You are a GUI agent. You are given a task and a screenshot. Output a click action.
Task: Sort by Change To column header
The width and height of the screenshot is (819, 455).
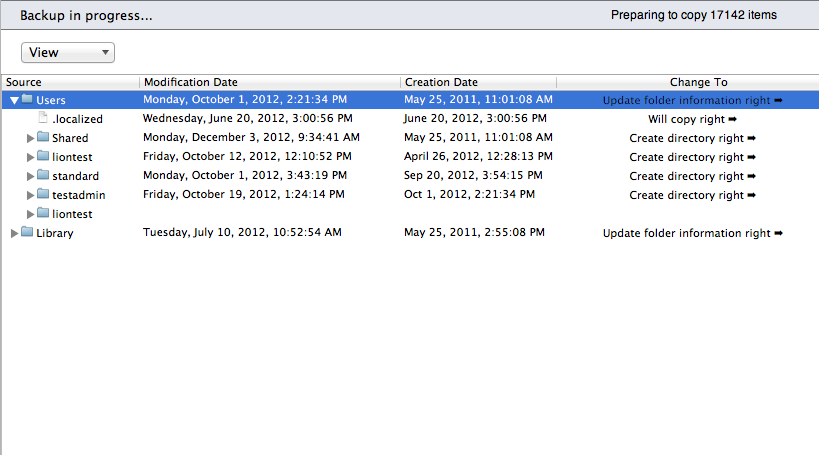(x=688, y=82)
